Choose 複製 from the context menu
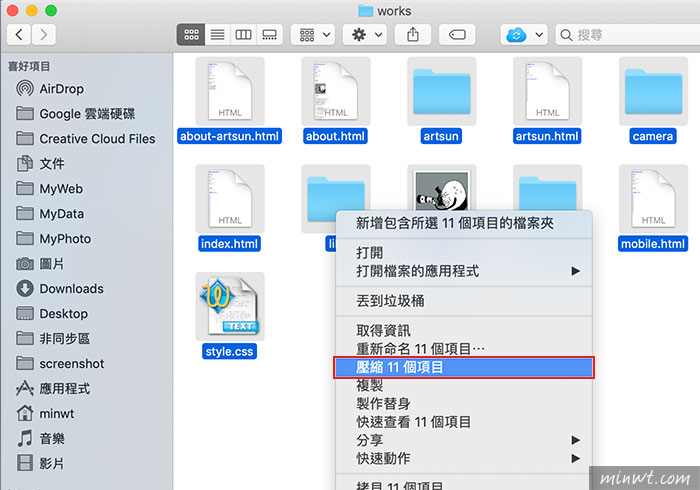 coord(463,385)
